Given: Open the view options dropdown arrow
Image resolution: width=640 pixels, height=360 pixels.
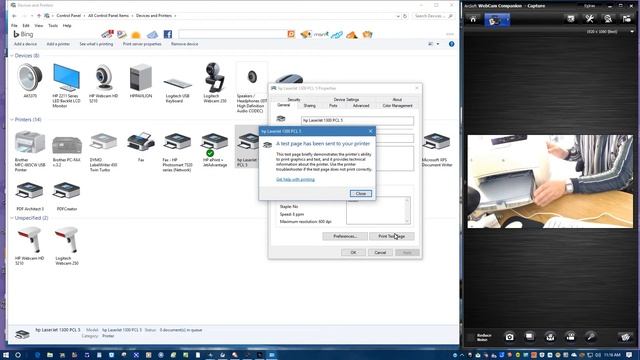Looking at the screenshot, I should pyautogui.click(x=438, y=44).
